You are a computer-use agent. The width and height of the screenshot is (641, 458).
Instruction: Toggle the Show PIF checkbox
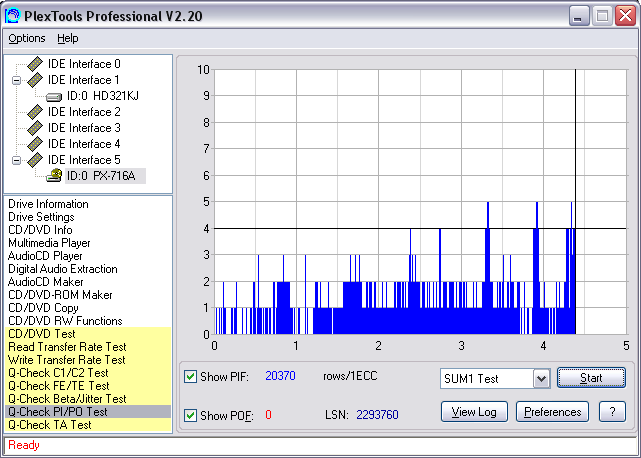click(x=190, y=376)
